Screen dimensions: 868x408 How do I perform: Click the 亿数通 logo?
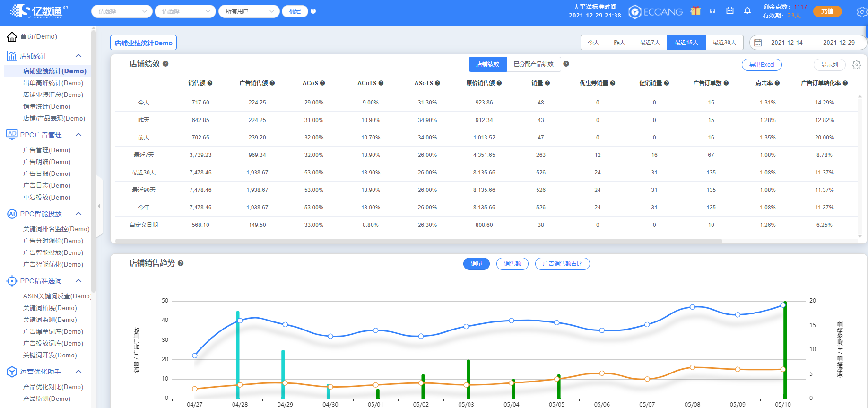39,11
